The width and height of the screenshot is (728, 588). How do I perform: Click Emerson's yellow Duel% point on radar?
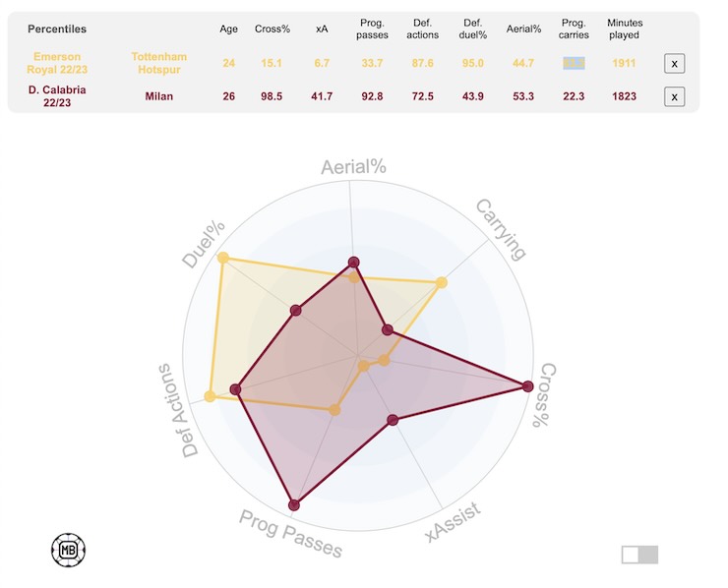(223, 258)
